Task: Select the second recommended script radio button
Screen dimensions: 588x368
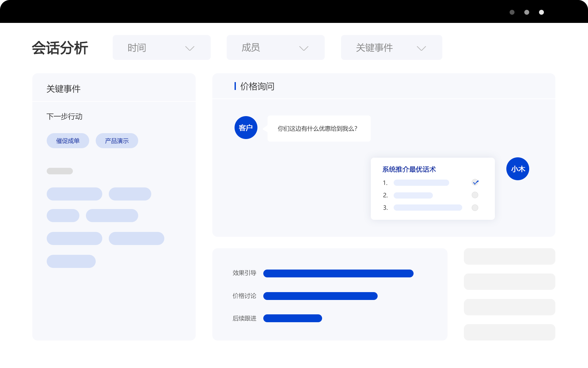Action: (x=475, y=195)
